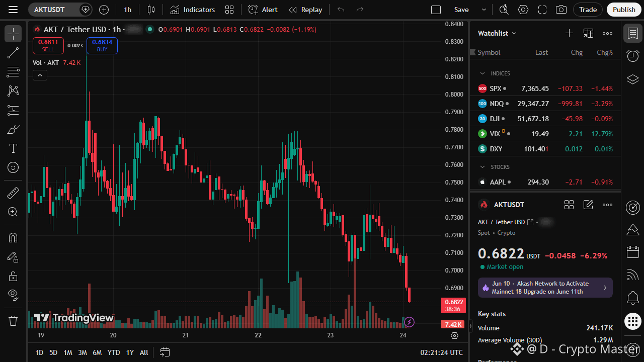Image resolution: width=644 pixels, height=362 pixels.
Task: Open the forecasting and measurement tools
Action: [13, 110]
